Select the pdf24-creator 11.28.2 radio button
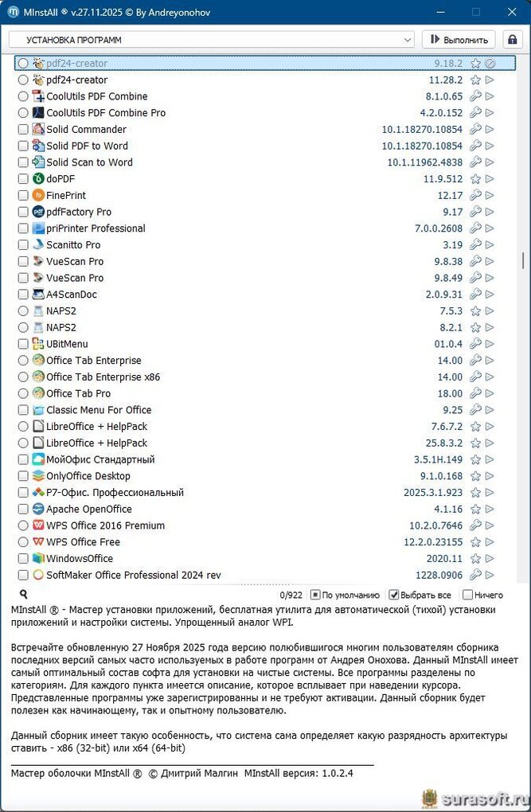Image resolution: width=531 pixels, height=812 pixels. (x=23, y=80)
